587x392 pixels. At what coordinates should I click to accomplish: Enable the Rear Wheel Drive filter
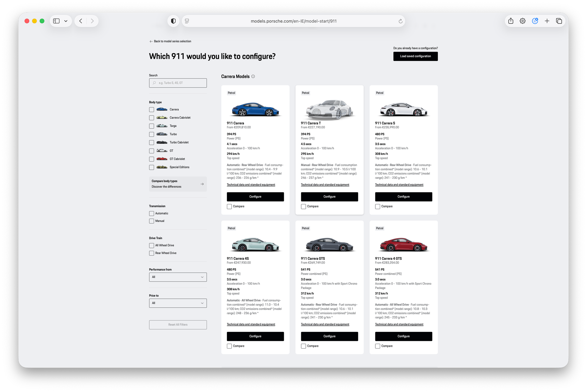pyautogui.click(x=151, y=253)
